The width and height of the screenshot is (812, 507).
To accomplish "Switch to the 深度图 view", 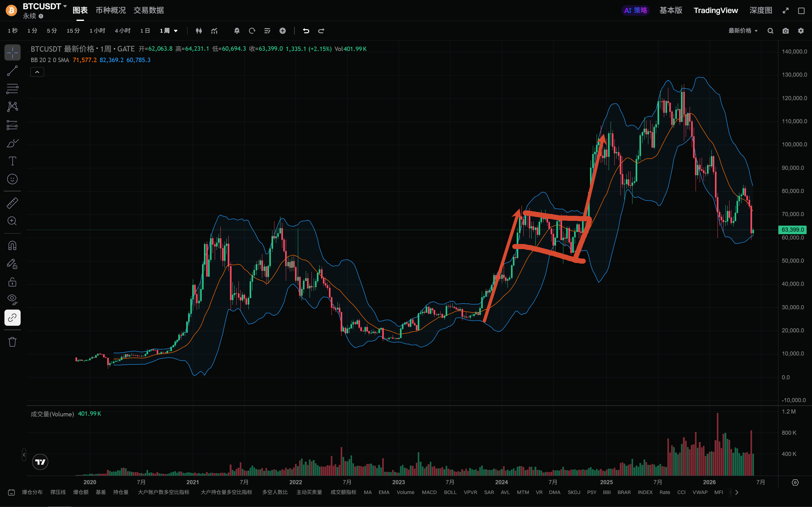I will pos(761,10).
